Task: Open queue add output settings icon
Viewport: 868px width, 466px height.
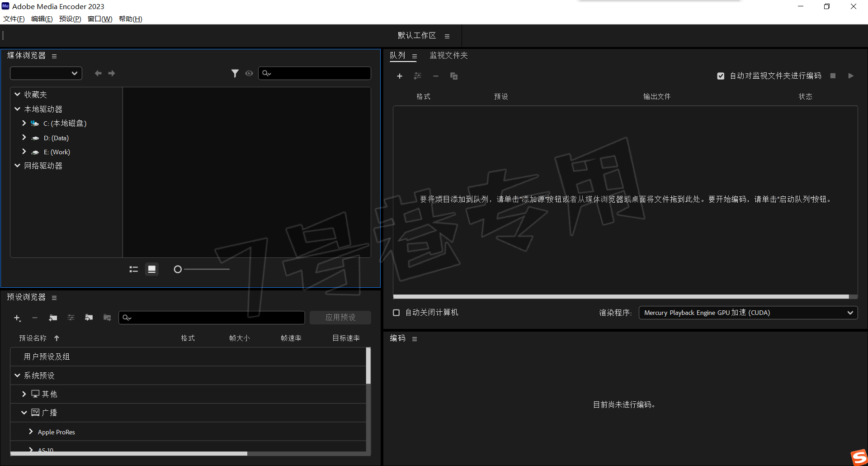Action: (418, 76)
